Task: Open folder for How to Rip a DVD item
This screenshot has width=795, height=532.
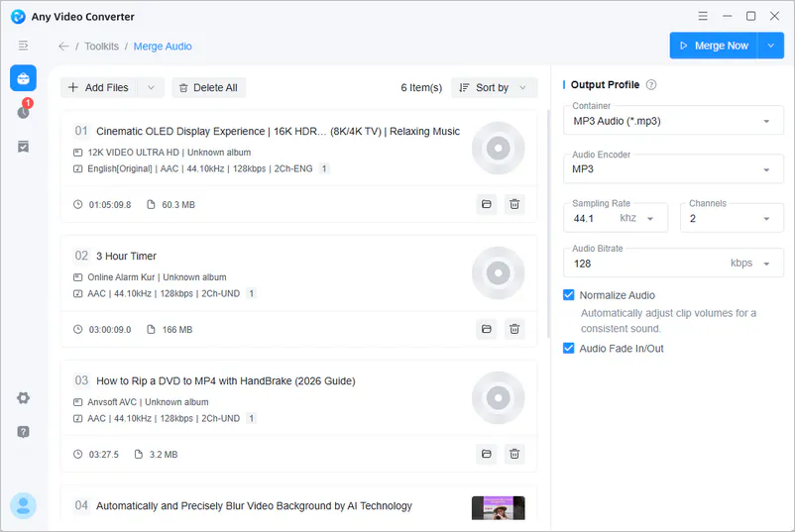Action: (487, 454)
